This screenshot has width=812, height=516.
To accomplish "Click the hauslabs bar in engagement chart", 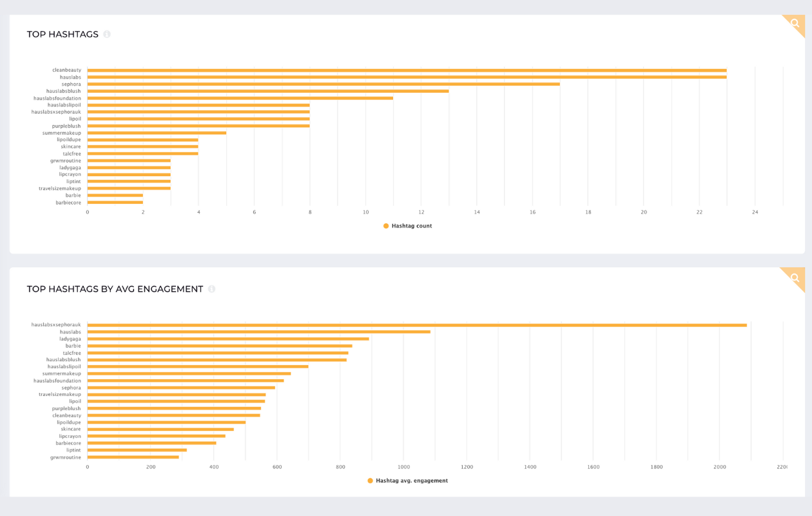I will 259,332.
